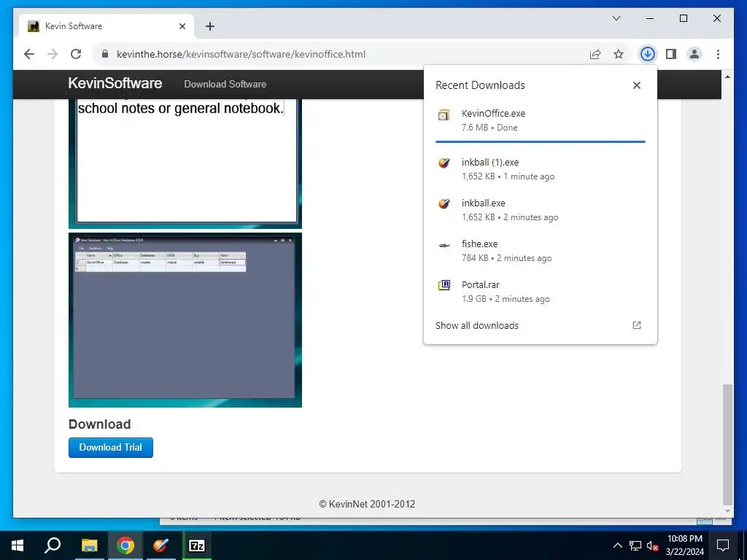
Task: Click the Portal.rar archive icon
Action: (444, 285)
